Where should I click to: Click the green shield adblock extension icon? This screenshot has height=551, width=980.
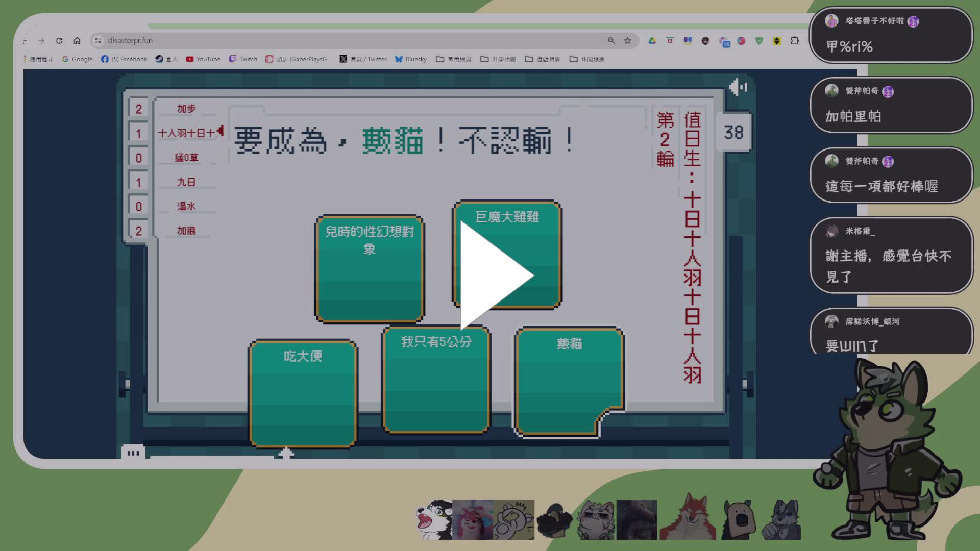pyautogui.click(x=759, y=41)
